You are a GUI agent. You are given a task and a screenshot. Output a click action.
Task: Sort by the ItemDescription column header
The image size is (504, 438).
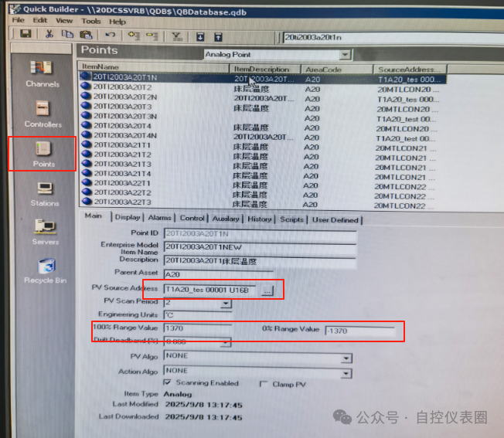tap(265, 69)
